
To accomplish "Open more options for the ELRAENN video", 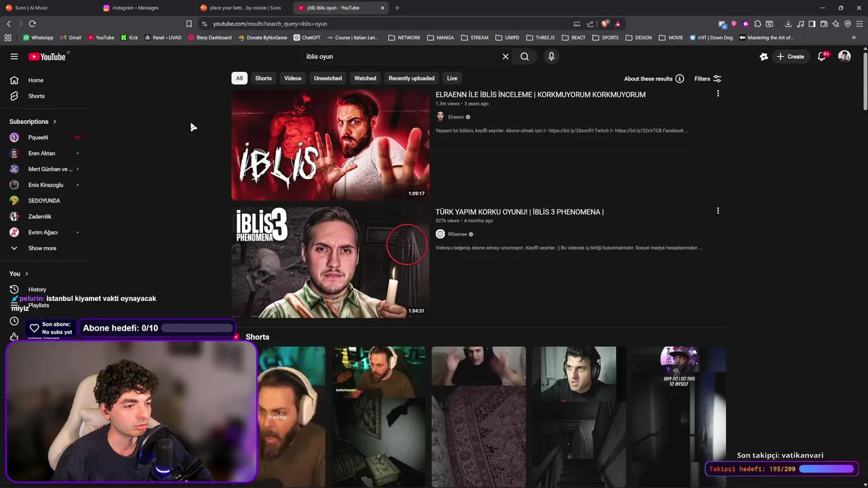I will tap(718, 94).
